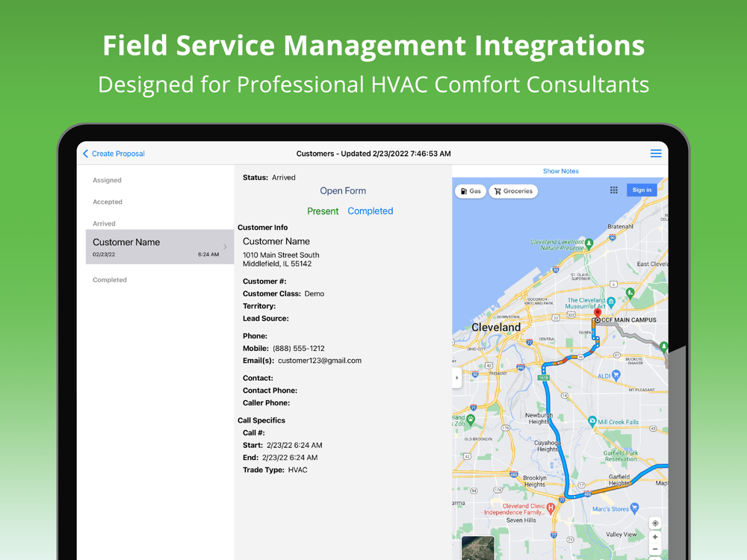
Task: Click the Cleveland Zoo marker
Action: [470, 420]
